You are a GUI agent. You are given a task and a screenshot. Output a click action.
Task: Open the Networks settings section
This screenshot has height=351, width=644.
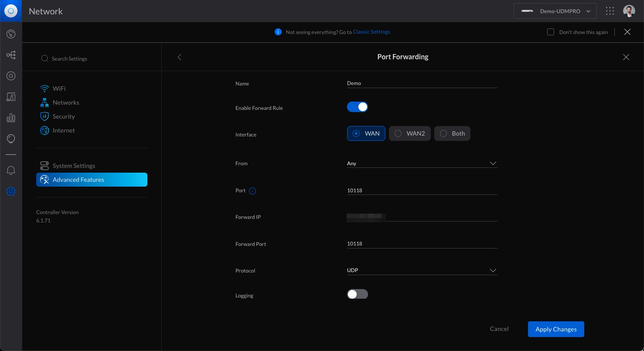(66, 102)
